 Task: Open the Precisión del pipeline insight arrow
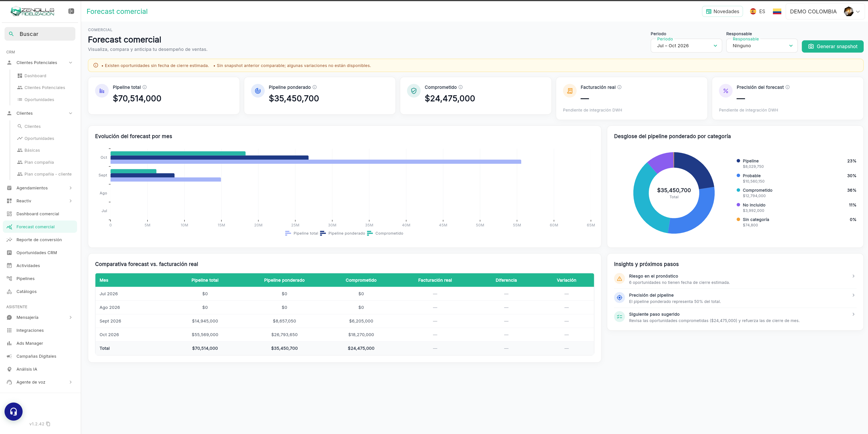point(853,295)
